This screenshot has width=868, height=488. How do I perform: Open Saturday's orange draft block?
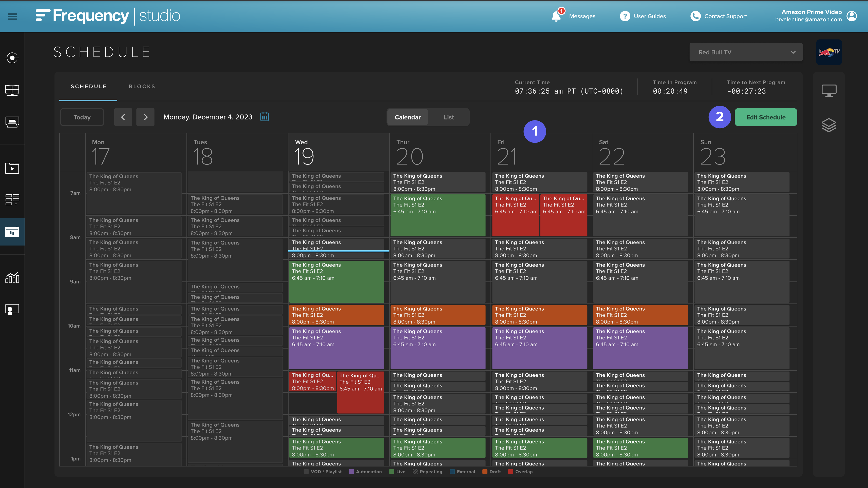tap(640, 315)
